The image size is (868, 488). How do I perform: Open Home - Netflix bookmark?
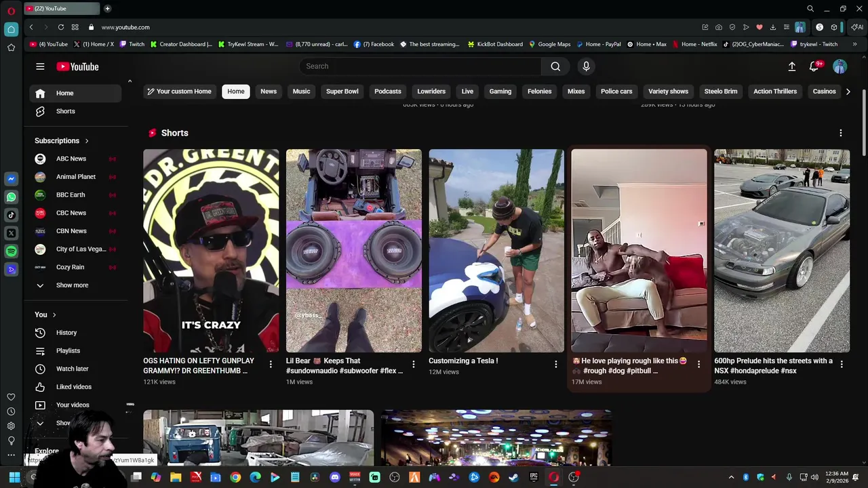click(694, 44)
